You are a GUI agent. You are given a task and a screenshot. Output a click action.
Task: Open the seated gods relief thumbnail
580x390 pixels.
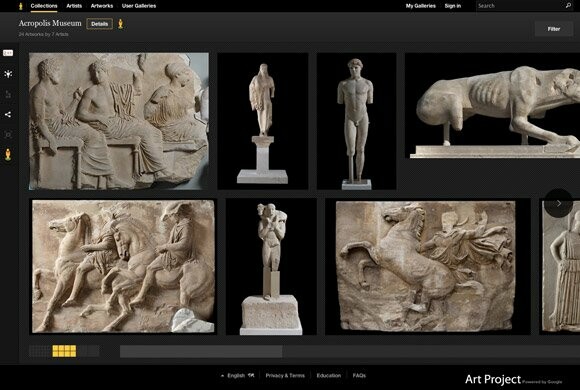pos(119,121)
